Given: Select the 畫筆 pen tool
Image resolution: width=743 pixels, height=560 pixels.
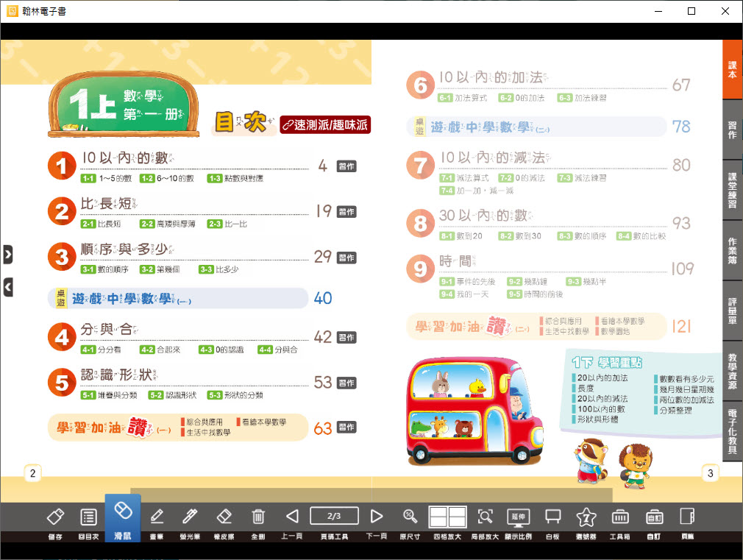Looking at the screenshot, I should (x=156, y=517).
